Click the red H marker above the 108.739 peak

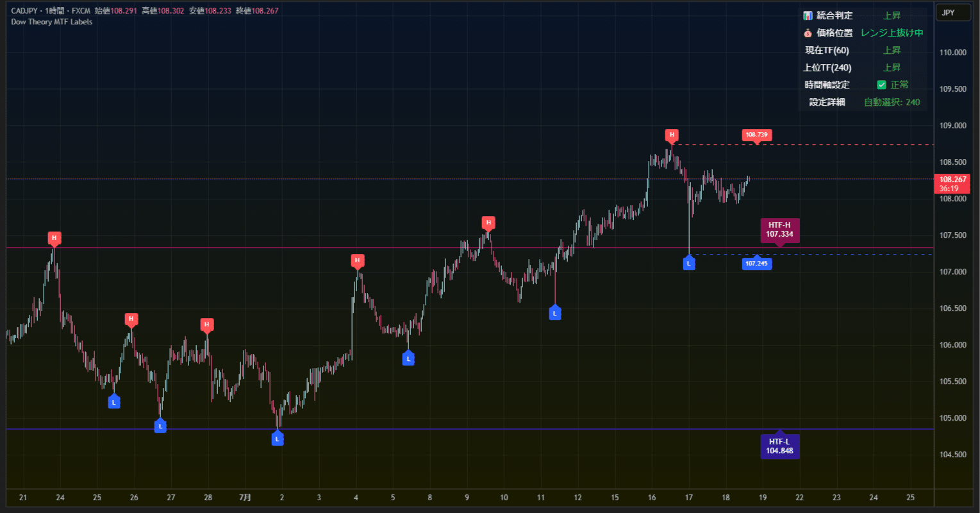click(x=671, y=135)
